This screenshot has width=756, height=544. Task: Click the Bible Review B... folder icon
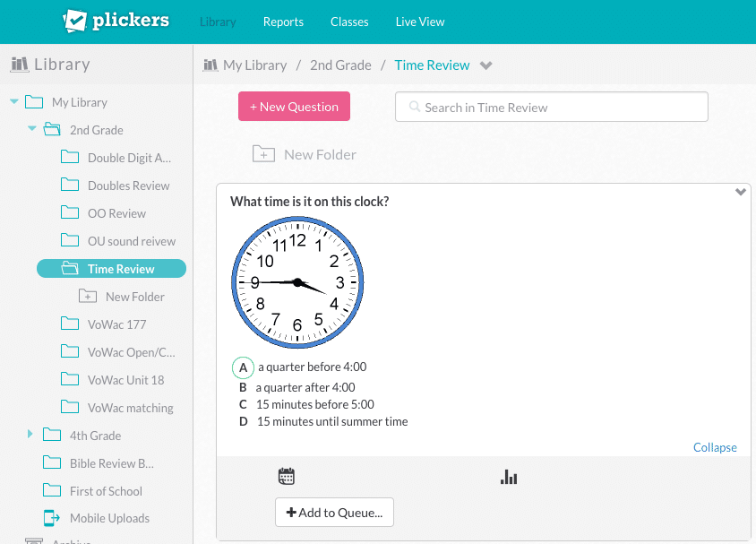pyautogui.click(x=52, y=462)
